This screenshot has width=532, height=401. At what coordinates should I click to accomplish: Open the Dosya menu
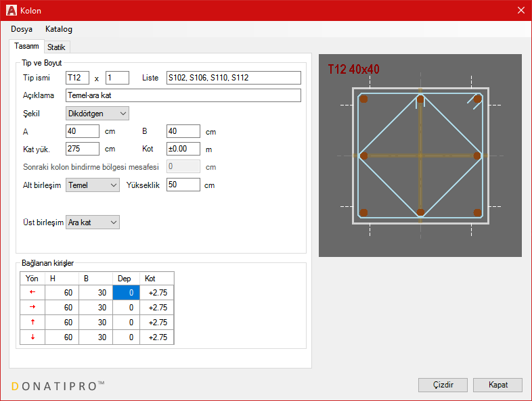pos(22,29)
